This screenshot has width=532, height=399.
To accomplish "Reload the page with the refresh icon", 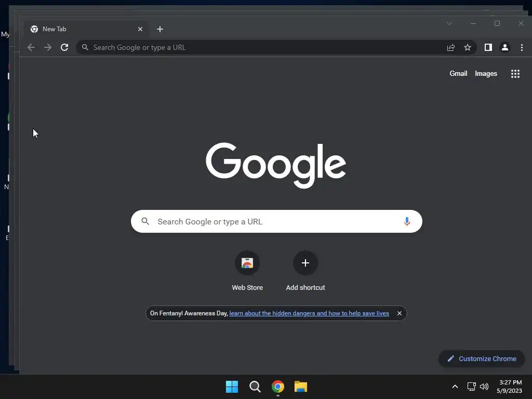I will 64,47.
